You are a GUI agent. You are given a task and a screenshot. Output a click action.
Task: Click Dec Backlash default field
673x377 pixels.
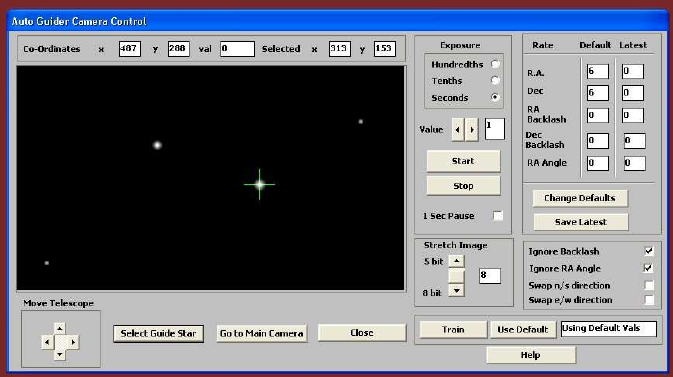(597, 141)
